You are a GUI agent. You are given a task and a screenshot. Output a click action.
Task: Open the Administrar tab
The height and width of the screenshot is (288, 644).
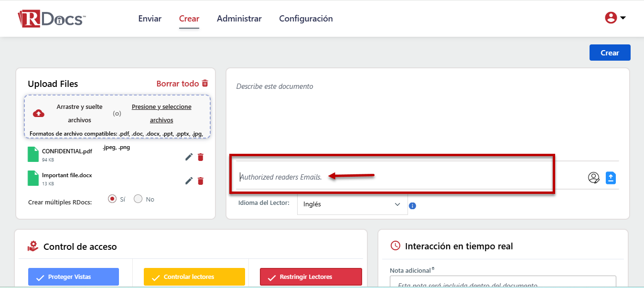pos(239,19)
